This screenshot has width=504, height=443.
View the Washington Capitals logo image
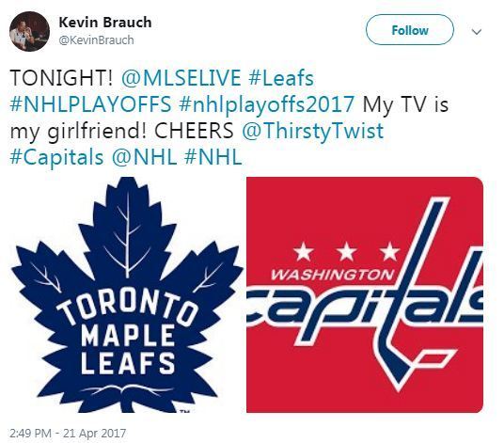point(365,294)
